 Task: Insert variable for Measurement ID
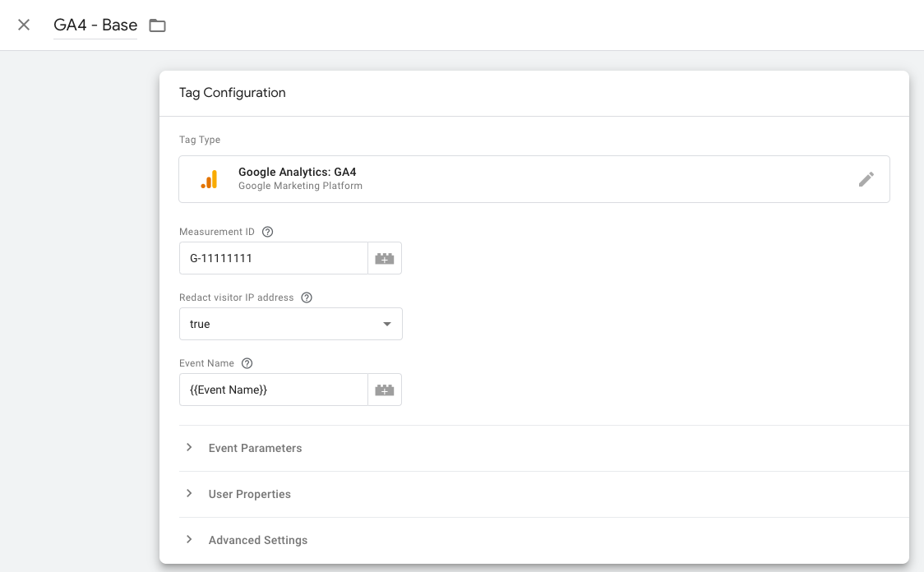coord(385,258)
